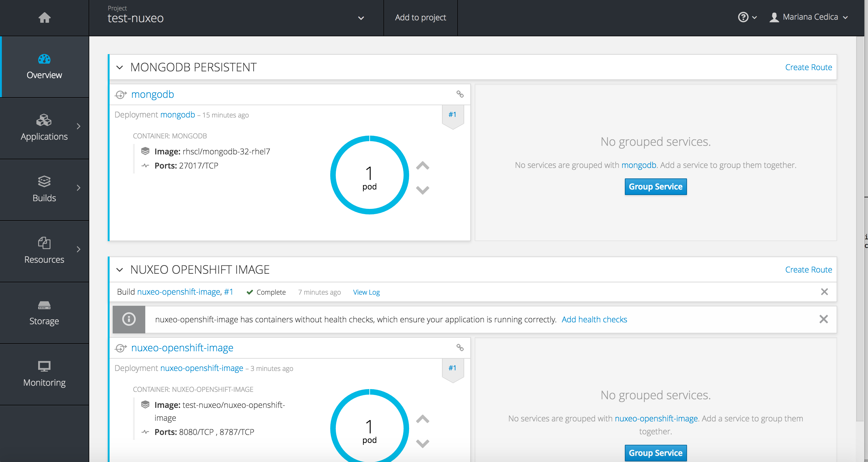Click Group Service button for mongodb
The image size is (868, 462).
655,186
